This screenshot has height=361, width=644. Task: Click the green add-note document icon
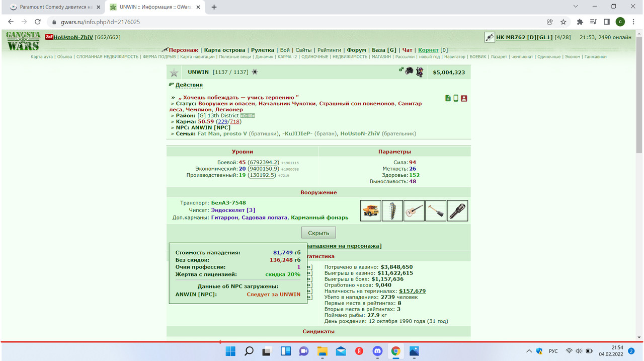pyautogui.click(x=448, y=98)
